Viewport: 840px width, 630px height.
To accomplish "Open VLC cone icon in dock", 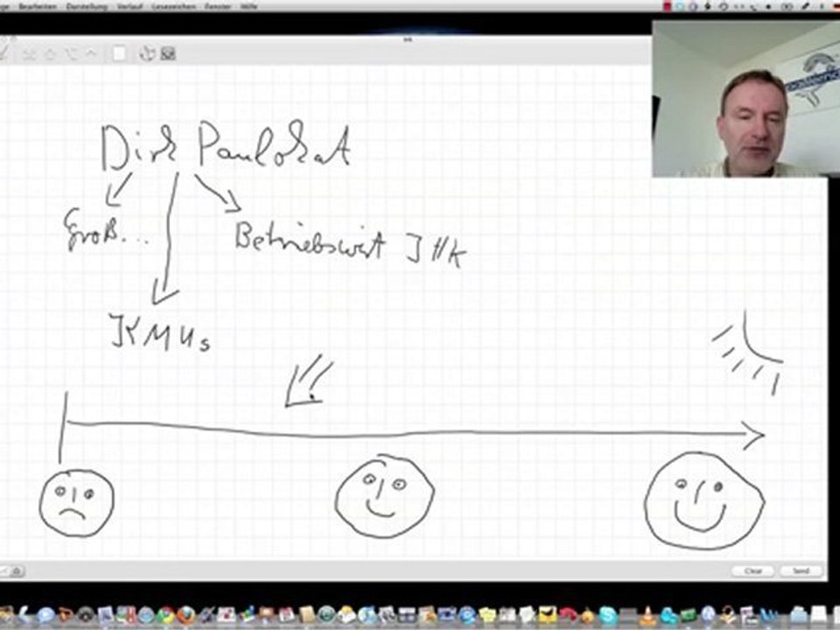I will (647, 616).
